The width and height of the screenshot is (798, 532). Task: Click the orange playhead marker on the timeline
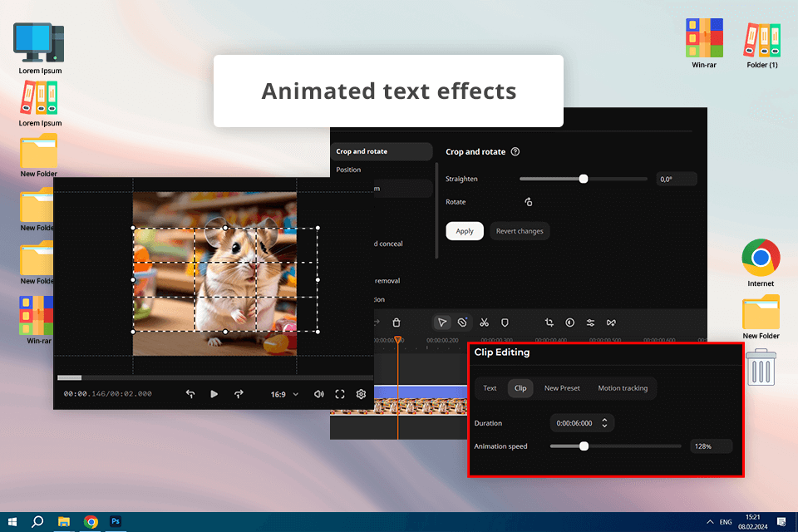[x=398, y=340]
